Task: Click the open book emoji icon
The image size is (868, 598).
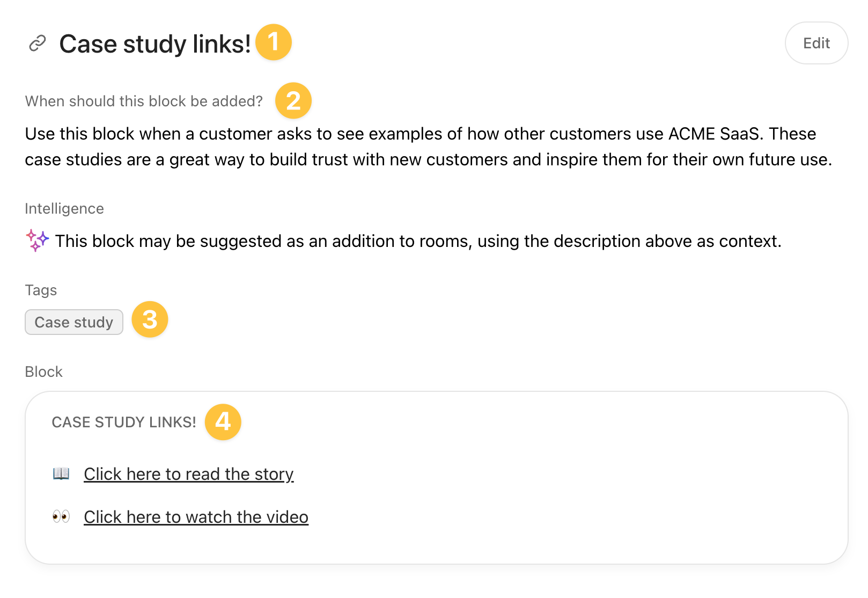Action: coord(61,473)
